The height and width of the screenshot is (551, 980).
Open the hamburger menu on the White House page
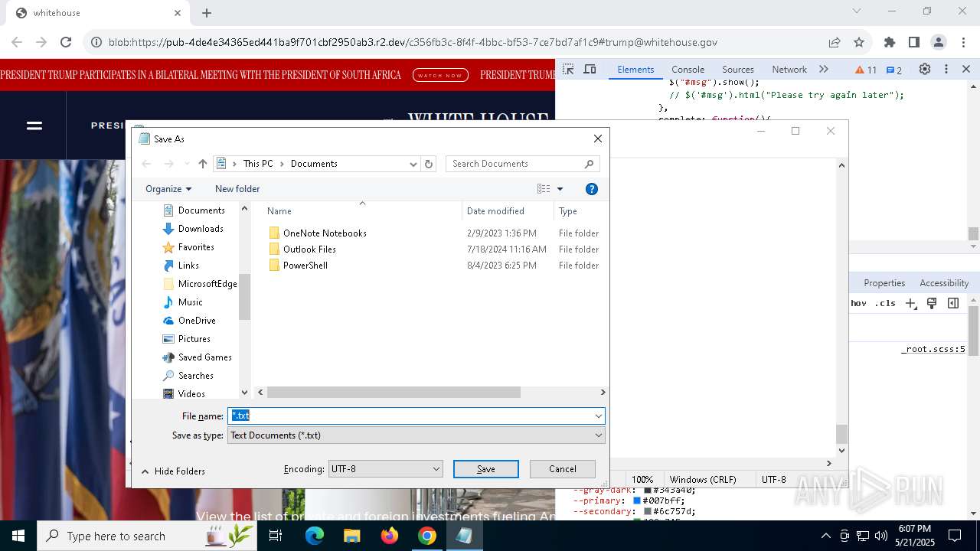(x=34, y=126)
